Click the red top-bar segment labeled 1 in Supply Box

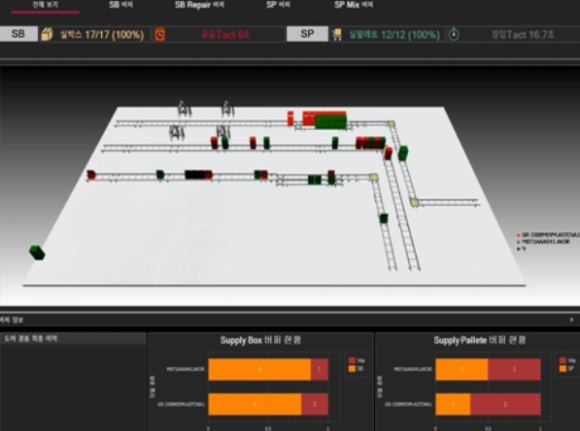319,369
